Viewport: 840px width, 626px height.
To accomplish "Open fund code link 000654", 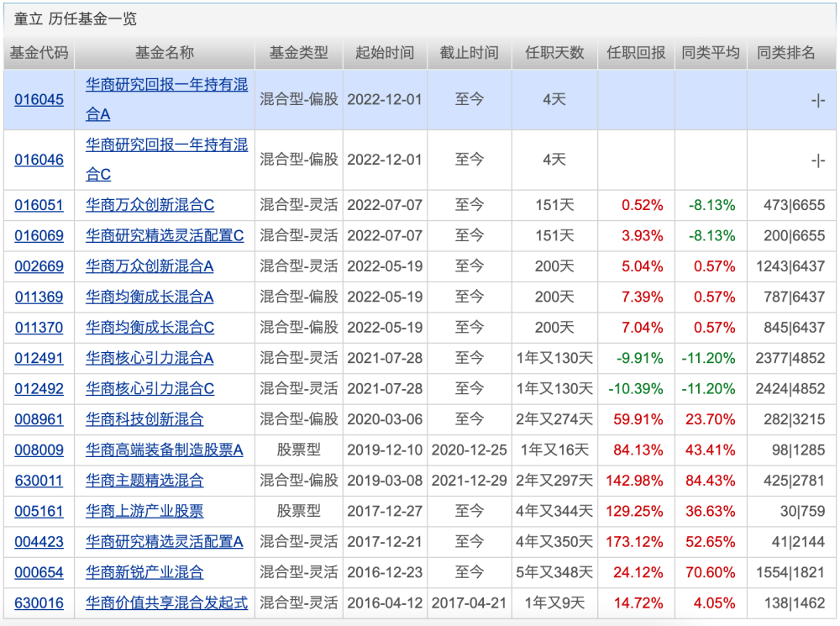I will coord(39,572).
